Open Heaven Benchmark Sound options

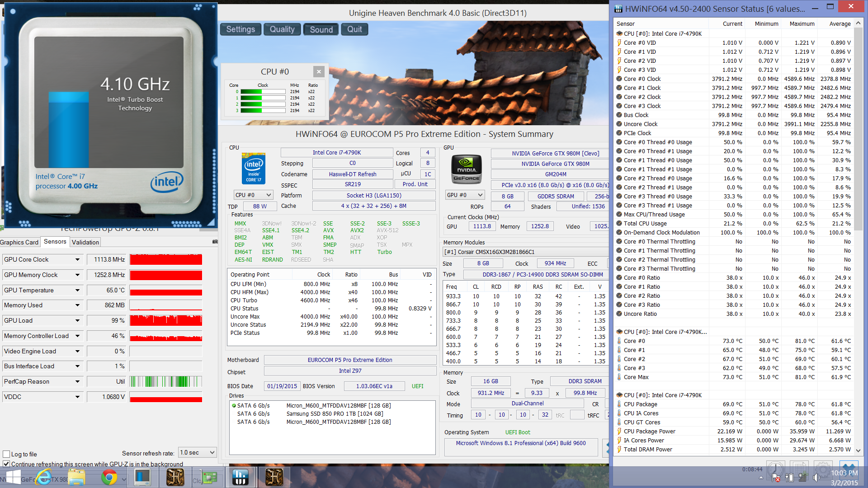tap(321, 29)
